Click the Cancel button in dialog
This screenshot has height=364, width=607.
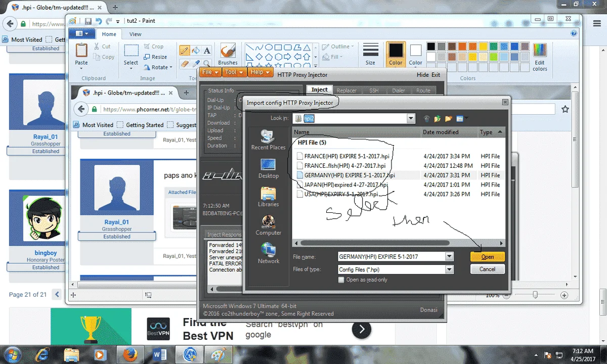coord(488,269)
